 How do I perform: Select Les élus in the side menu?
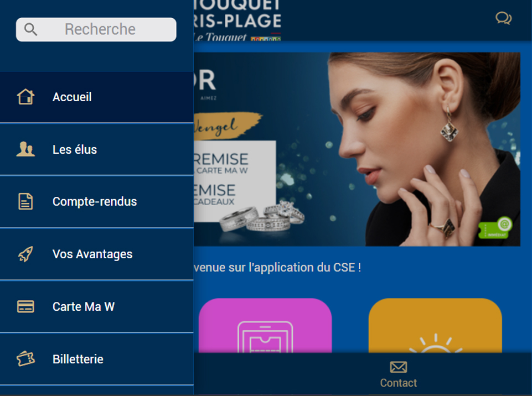click(x=97, y=149)
